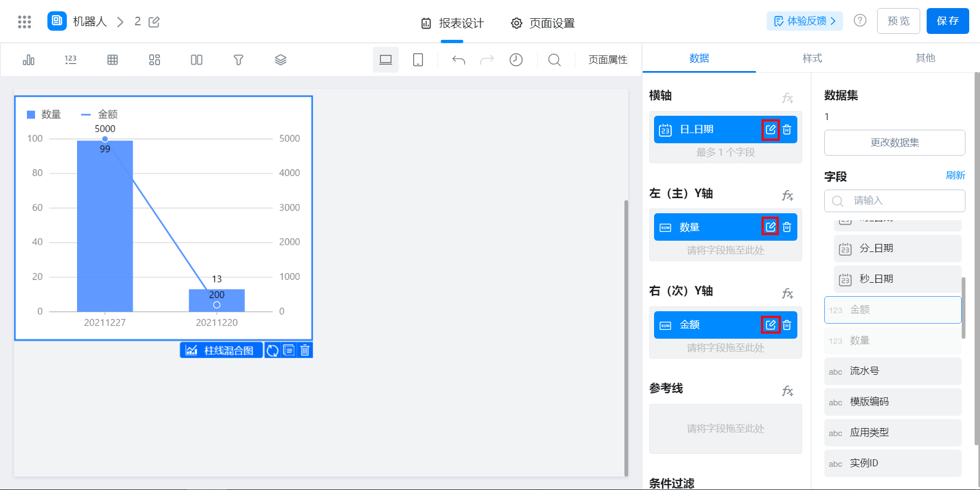Switch to mobile device view
Screen dimensions: 980x490
[418, 60]
